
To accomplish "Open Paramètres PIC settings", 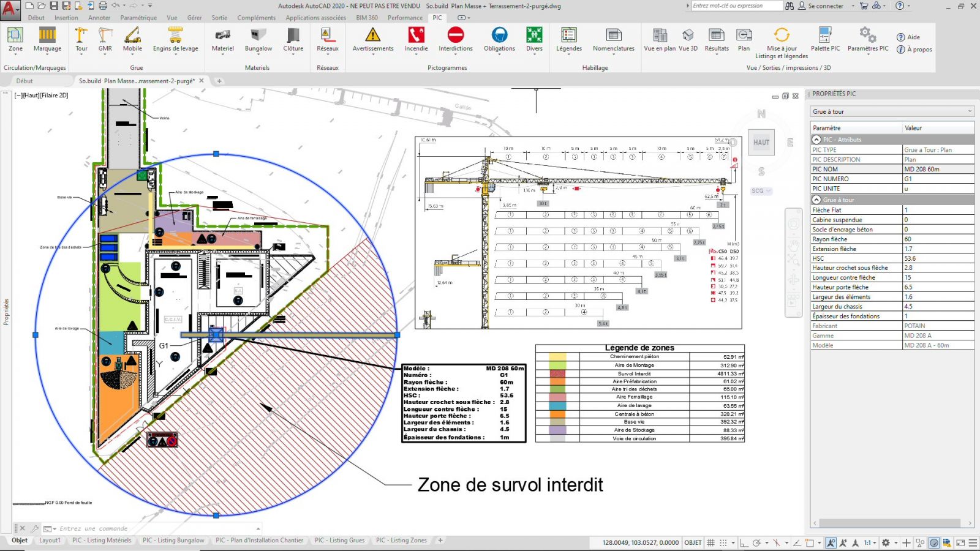I will coord(868,40).
